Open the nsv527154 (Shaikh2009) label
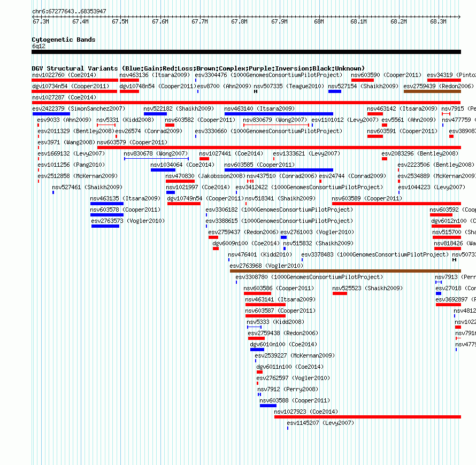 pyautogui.click(x=363, y=86)
